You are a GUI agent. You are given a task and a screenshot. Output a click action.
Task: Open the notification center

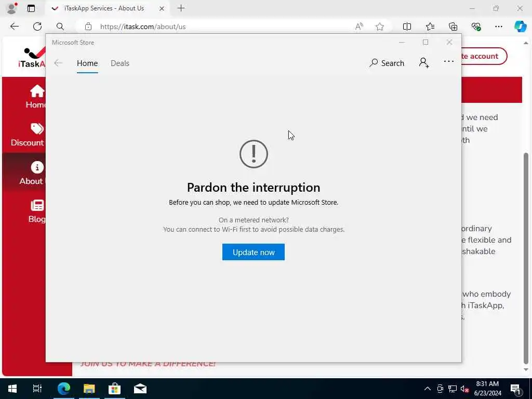pyautogui.click(x=516, y=389)
